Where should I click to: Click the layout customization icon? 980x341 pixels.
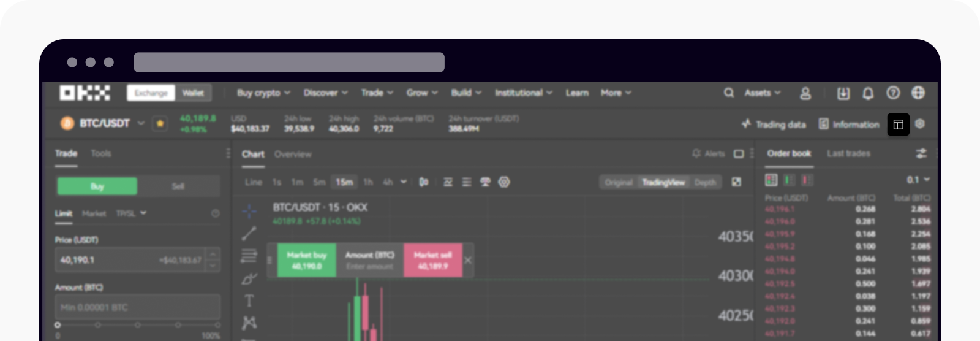click(x=898, y=125)
